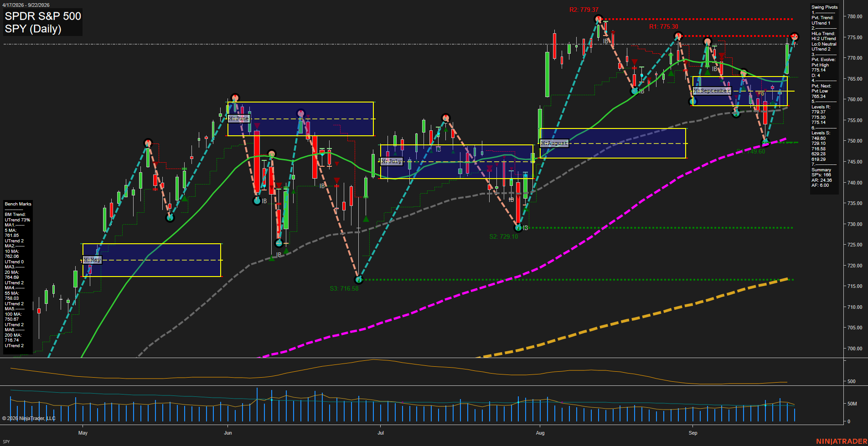
Task: Click the S1: 749.60 support label
Action: point(750,151)
